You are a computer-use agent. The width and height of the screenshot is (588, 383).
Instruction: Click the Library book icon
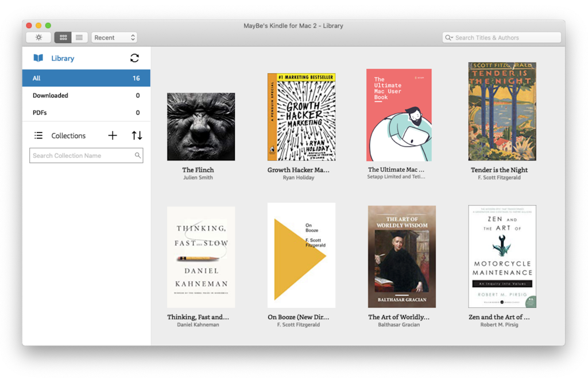click(x=39, y=57)
